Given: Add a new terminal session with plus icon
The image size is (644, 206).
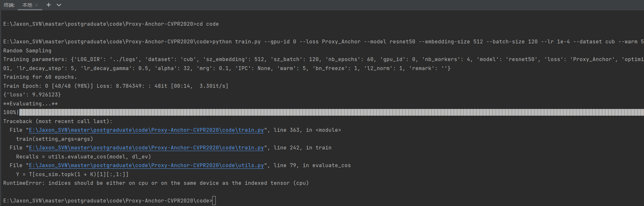Looking at the screenshot, I should 49,5.
